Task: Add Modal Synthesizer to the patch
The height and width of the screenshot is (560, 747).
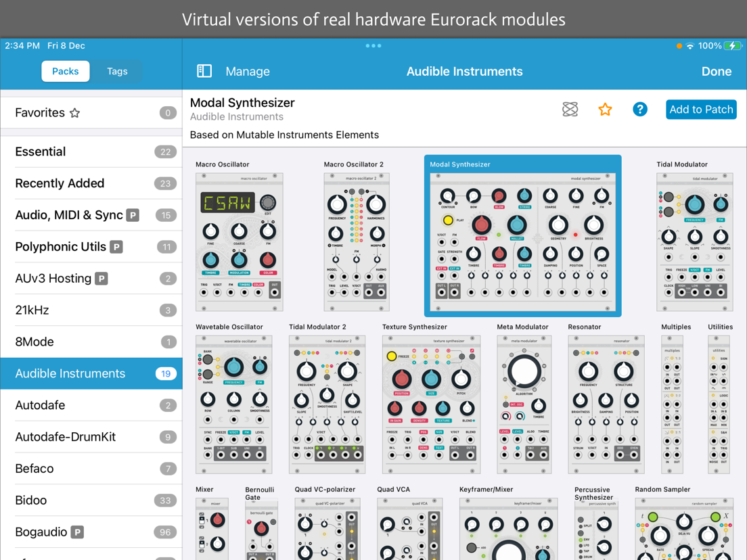Action: pyautogui.click(x=701, y=110)
